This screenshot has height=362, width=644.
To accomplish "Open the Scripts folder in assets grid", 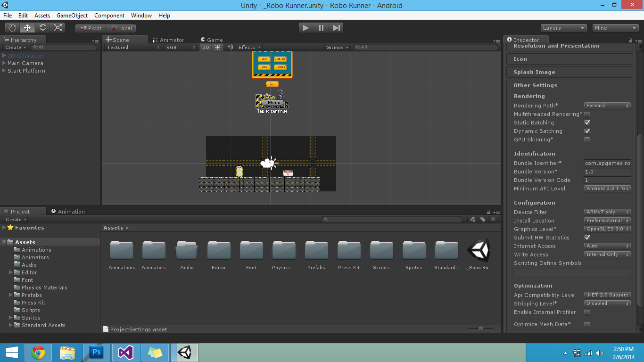I will (x=381, y=255).
